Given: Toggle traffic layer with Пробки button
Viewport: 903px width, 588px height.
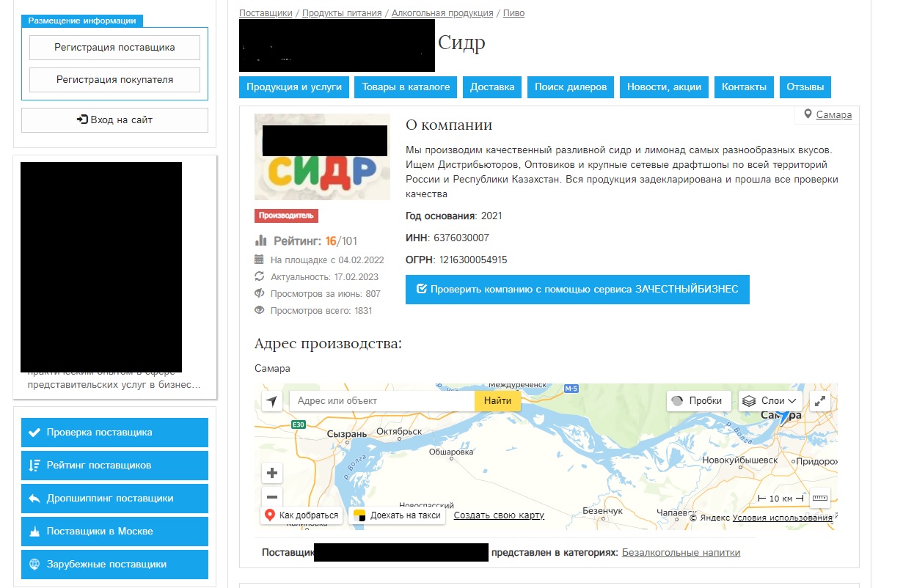Looking at the screenshot, I should [x=699, y=401].
